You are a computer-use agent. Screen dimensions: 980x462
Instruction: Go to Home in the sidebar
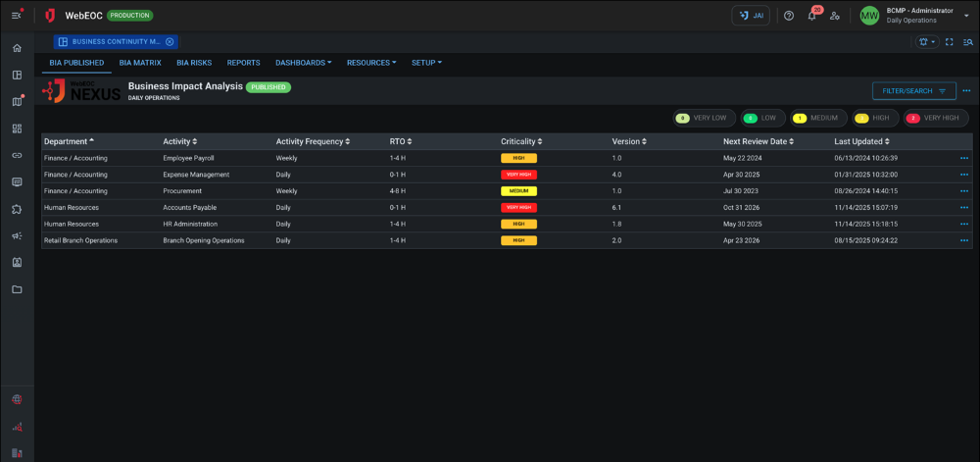(17, 48)
